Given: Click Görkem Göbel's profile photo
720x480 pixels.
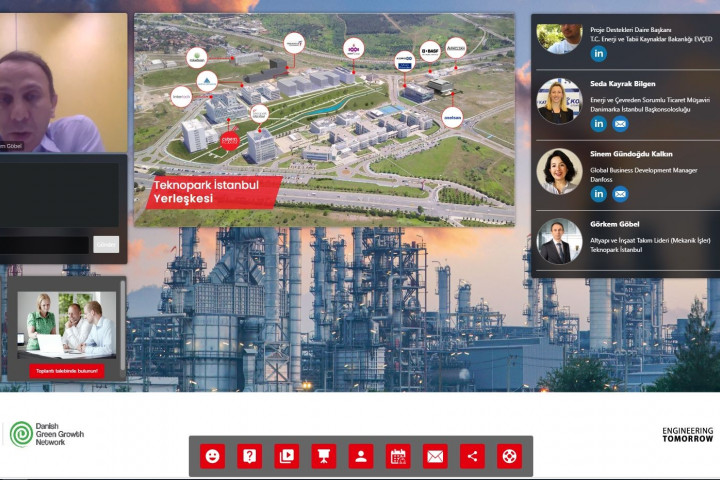Looking at the screenshot, I should (x=559, y=241).
